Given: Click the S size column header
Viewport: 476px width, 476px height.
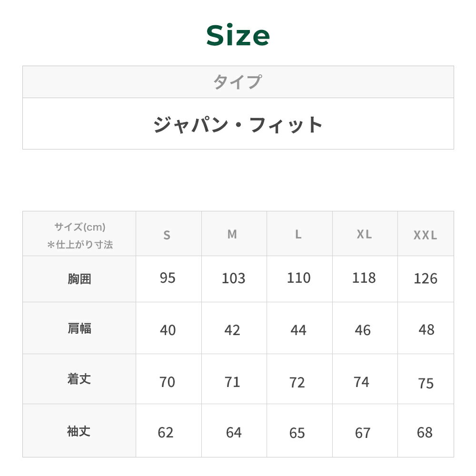Looking at the screenshot, I should (x=167, y=235).
